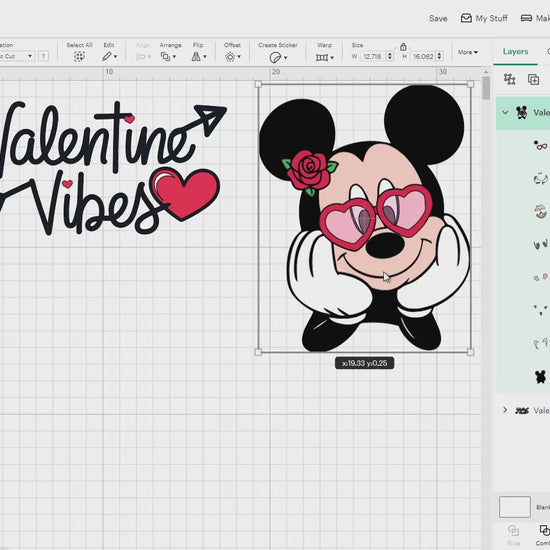The height and width of the screenshot is (550, 550).
Task: Click the Blank Canvas color swatch
Action: click(515, 507)
